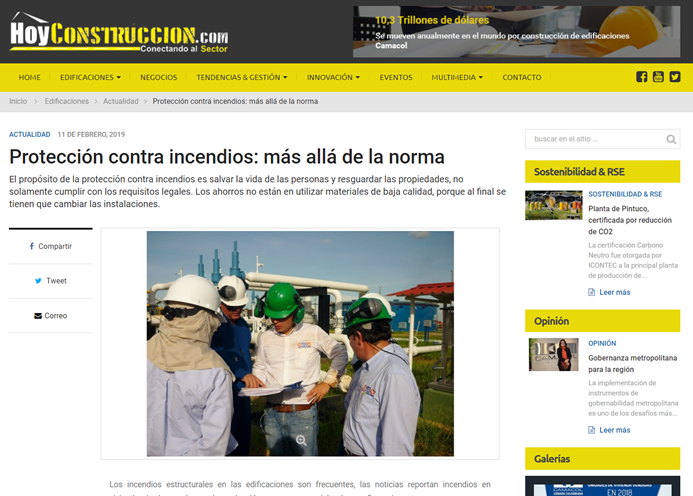693x496 pixels.
Task: Open the YouTube icon in navigation bar
Action: coord(658,77)
